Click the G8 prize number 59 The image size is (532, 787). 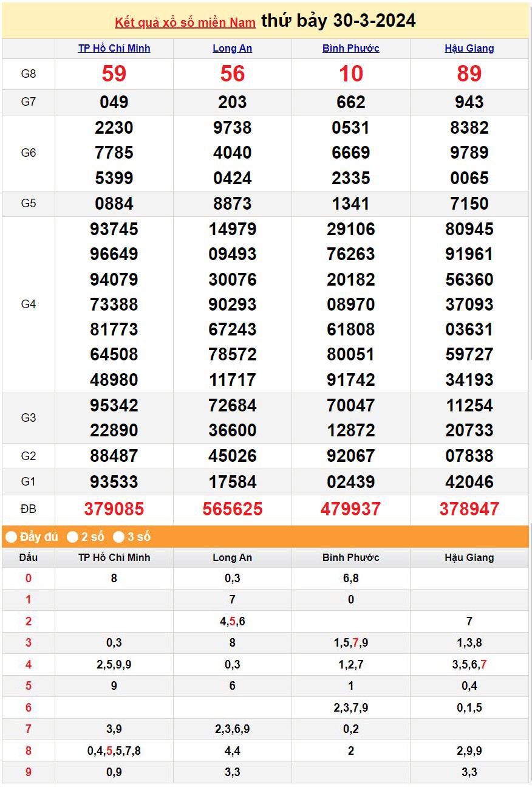(x=115, y=74)
